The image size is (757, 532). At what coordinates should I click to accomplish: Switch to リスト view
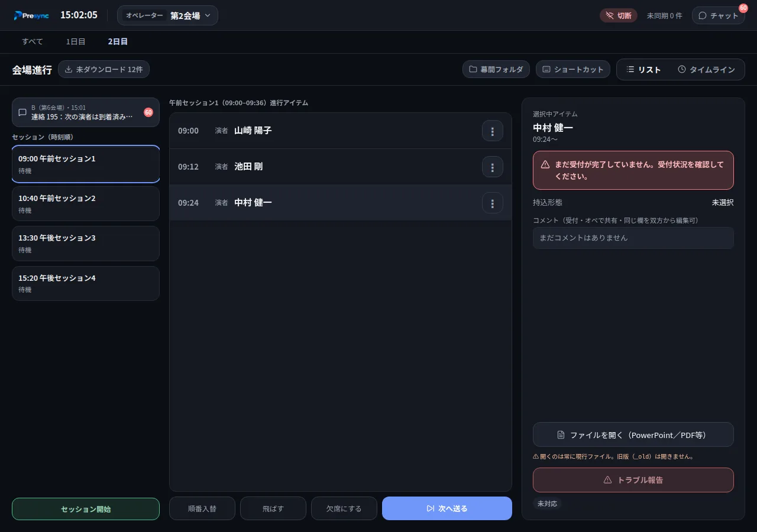click(644, 69)
